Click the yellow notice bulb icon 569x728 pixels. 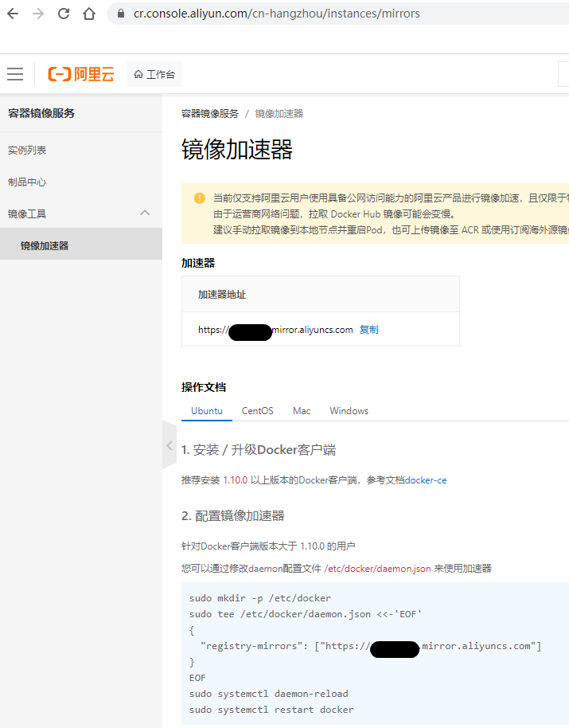point(199,198)
